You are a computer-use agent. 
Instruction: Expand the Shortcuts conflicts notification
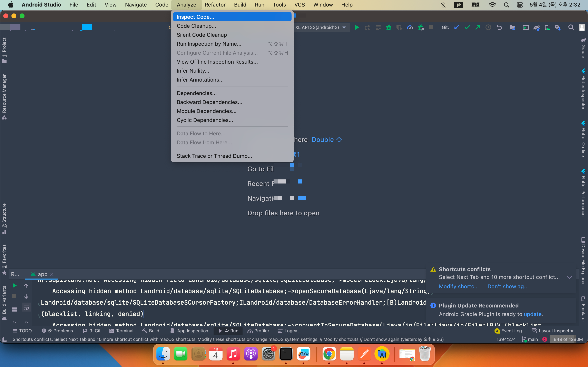pos(570,277)
